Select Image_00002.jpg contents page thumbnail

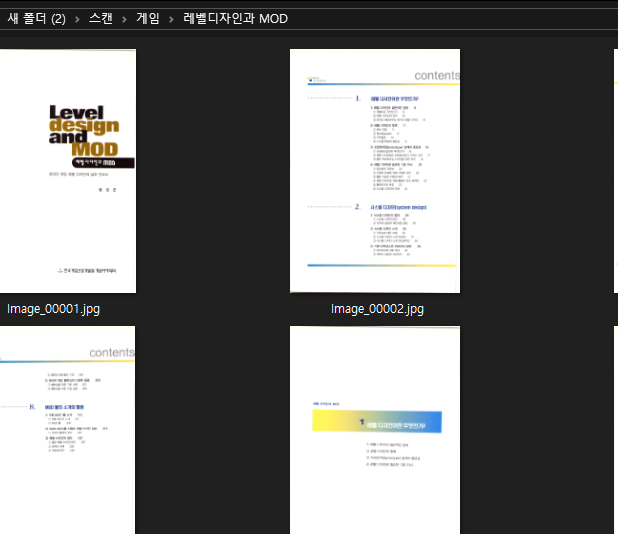(375, 171)
